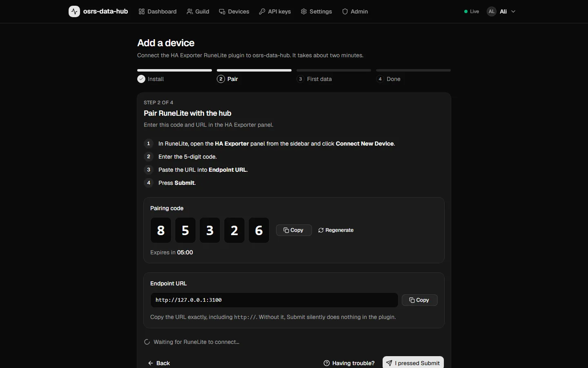Copy the pairing code
588x368 pixels.
point(294,230)
